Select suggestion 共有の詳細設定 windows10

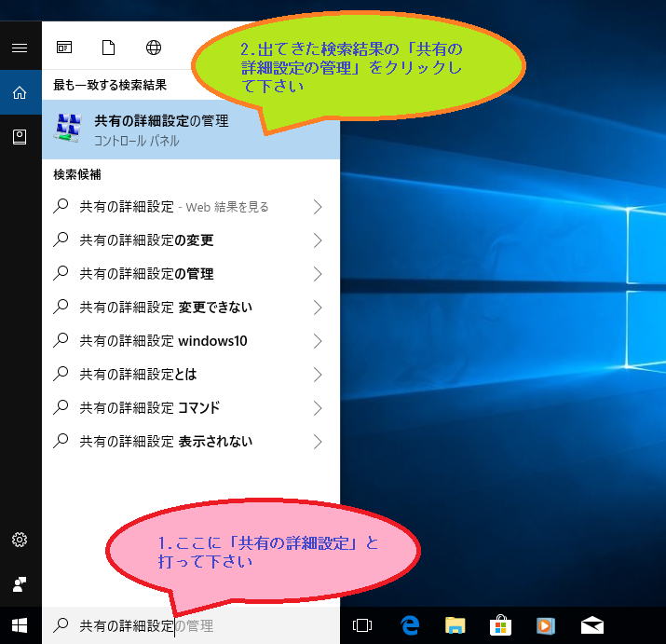point(191,341)
